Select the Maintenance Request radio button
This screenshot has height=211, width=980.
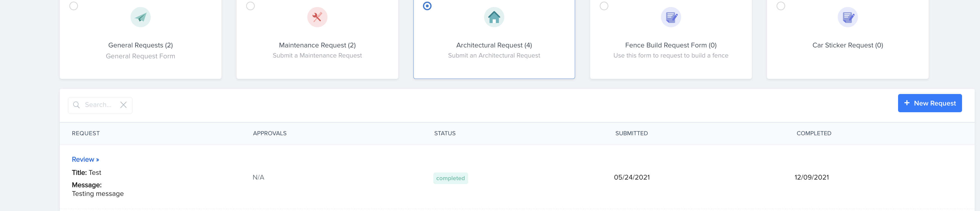click(250, 6)
